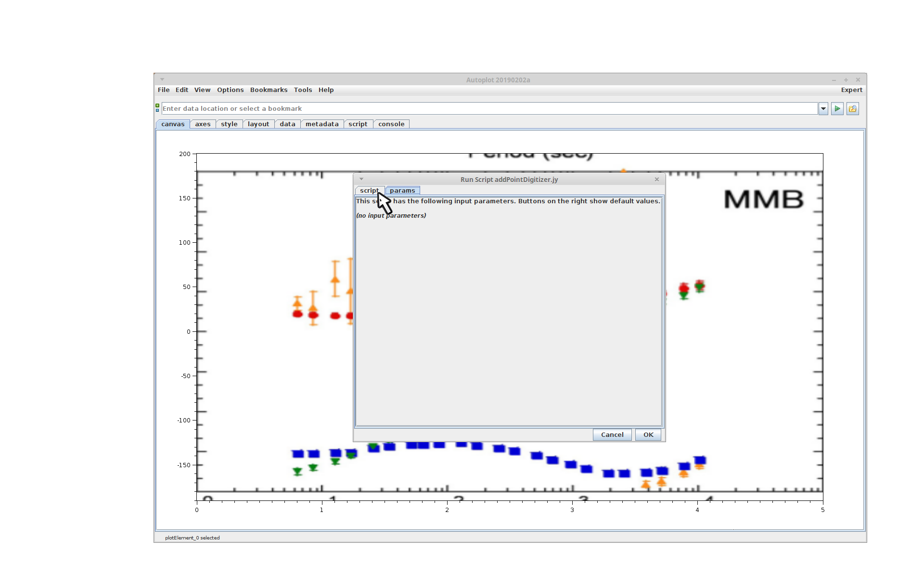Expand the data location dropdown arrow

coord(823,109)
